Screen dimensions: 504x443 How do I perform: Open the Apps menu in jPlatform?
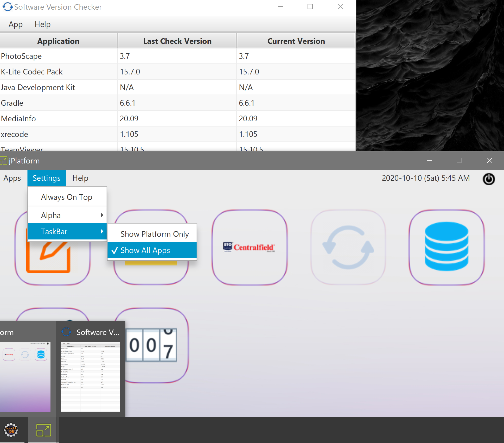point(12,178)
